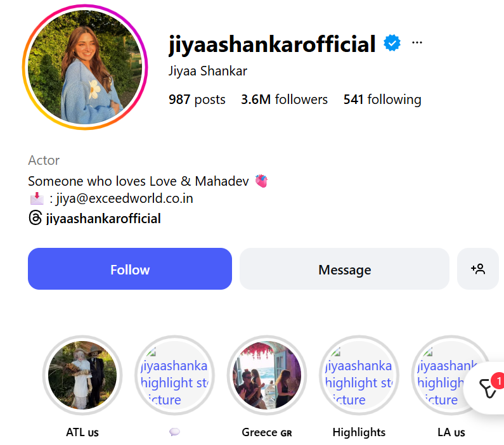Click the blue verified badge
The height and width of the screenshot is (445, 504).
tap(392, 42)
